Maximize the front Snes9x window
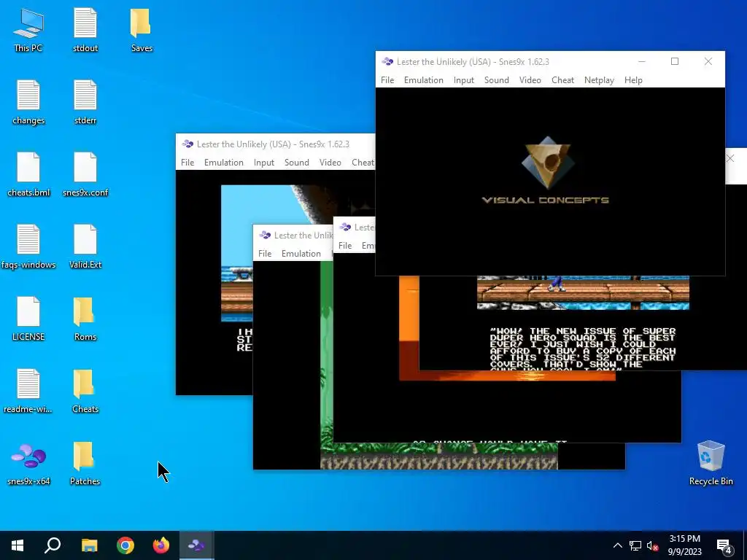 point(675,61)
